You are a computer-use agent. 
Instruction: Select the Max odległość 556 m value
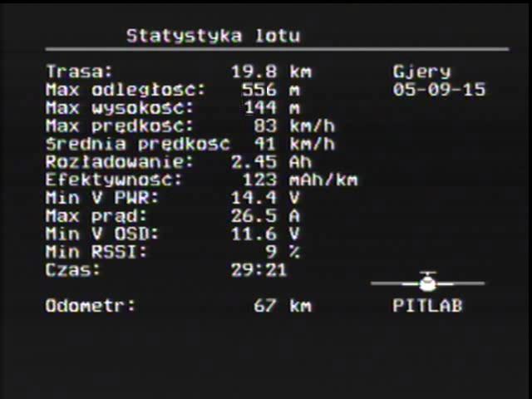click(271, 90)
